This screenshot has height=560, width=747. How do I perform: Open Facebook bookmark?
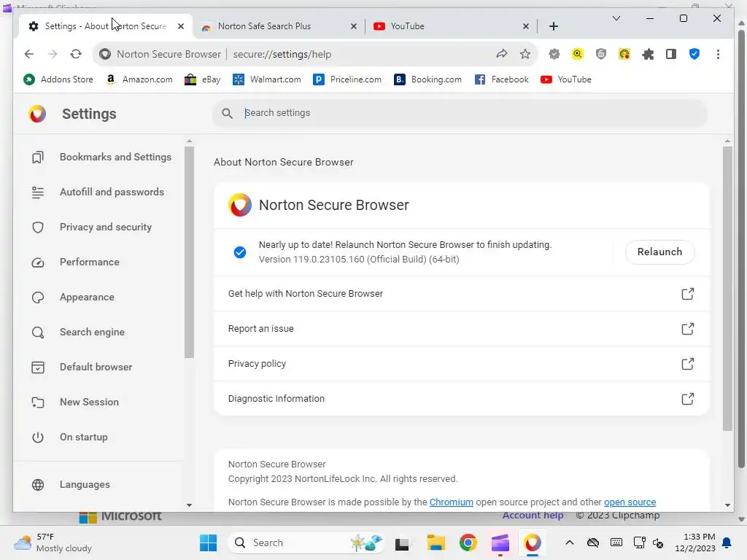tap(502, 79)
